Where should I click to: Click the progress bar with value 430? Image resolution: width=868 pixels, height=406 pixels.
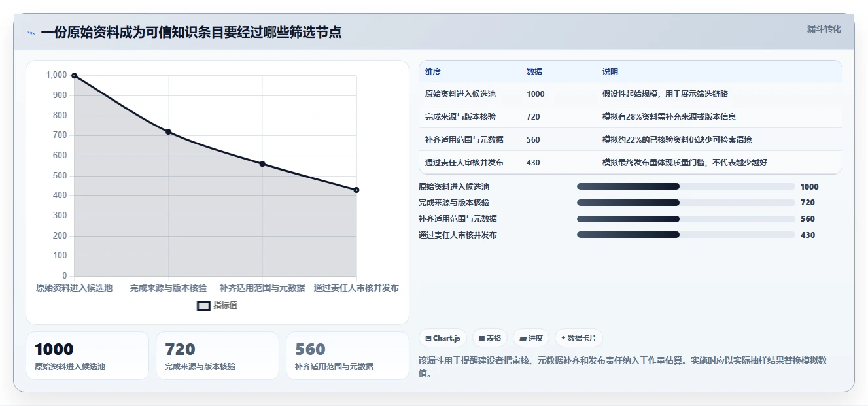tap(686, 235)
